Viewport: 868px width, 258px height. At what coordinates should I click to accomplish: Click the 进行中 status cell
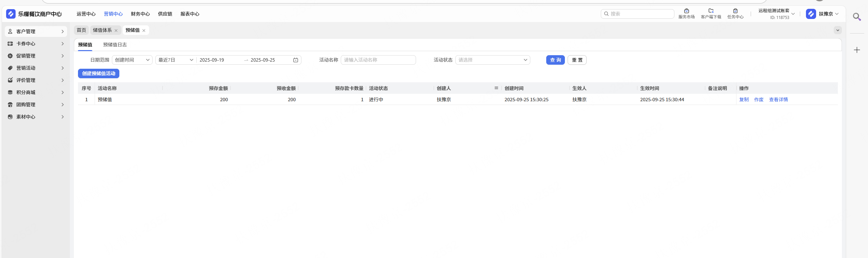point(376,100)
